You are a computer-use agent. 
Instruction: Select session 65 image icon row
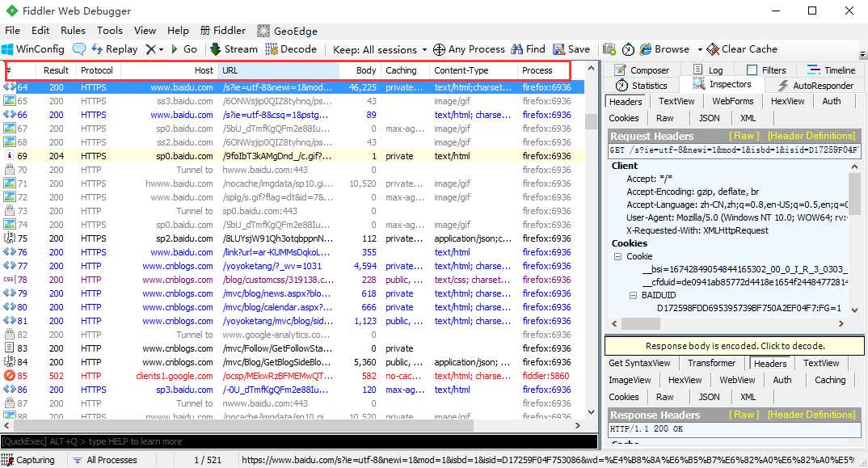(x=293, y=101)
